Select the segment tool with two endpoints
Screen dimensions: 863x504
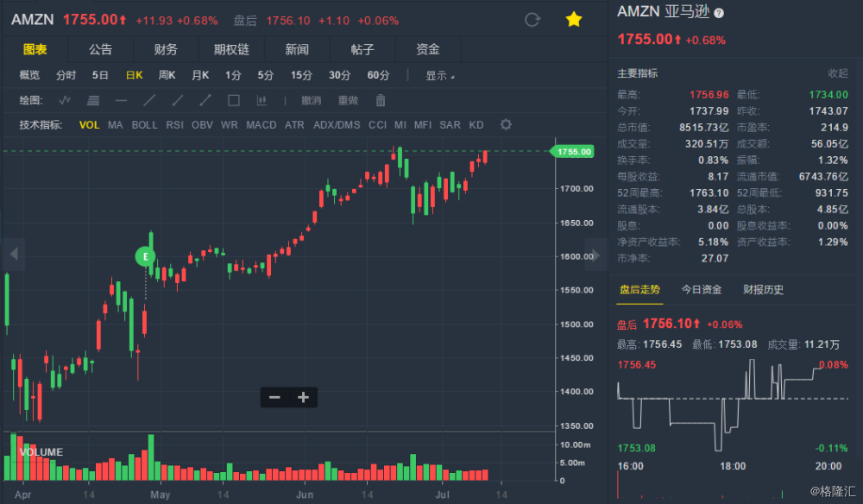click(x=205, y=100)
